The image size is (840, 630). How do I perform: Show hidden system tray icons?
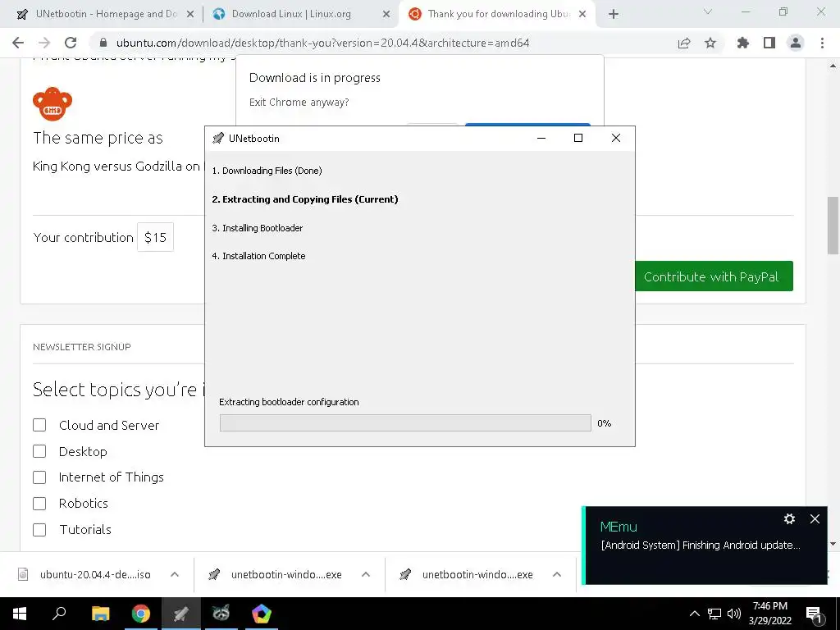tap(695, 614)
